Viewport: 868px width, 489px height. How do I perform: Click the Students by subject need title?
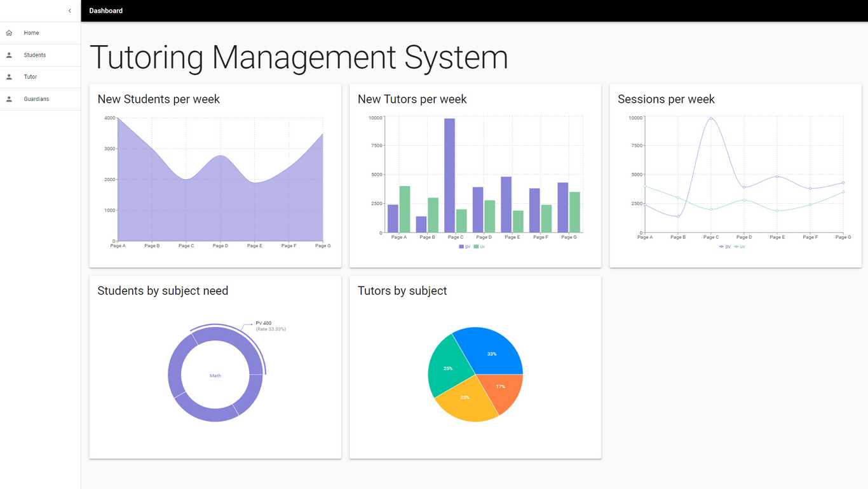point(163,291)
